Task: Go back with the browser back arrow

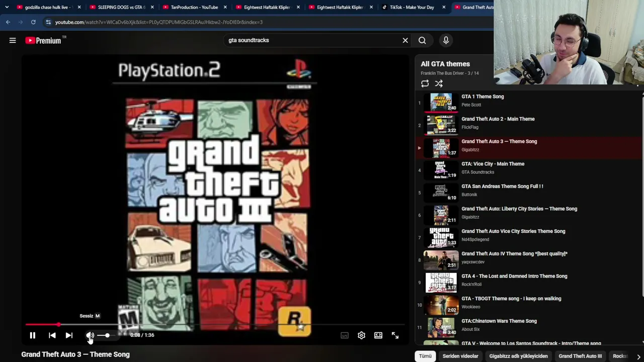Action: tap(8, 22)
